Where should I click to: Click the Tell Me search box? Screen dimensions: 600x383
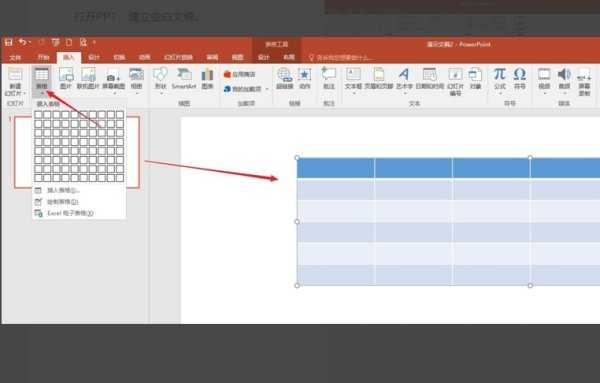click(341, 58)
